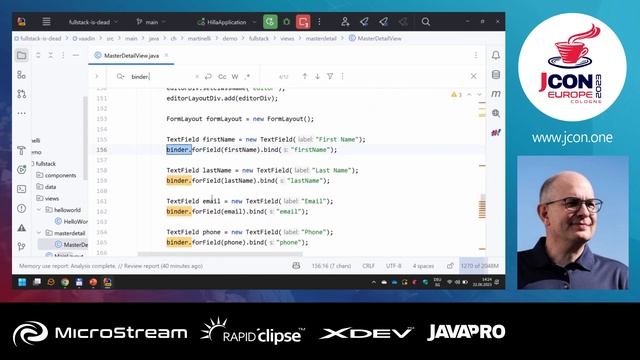Open the main git branch dropdown
The image size is (640, 360).
tap(151, 22)
